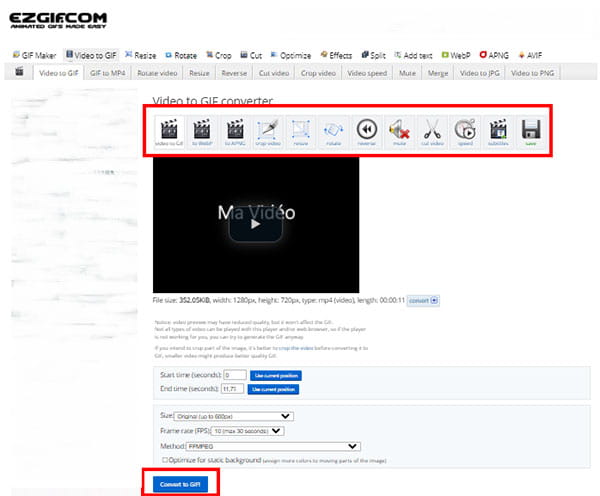Select the reverse video tool icon
The width and height of the screenshot is (600, 496).
tap(366, 132)
